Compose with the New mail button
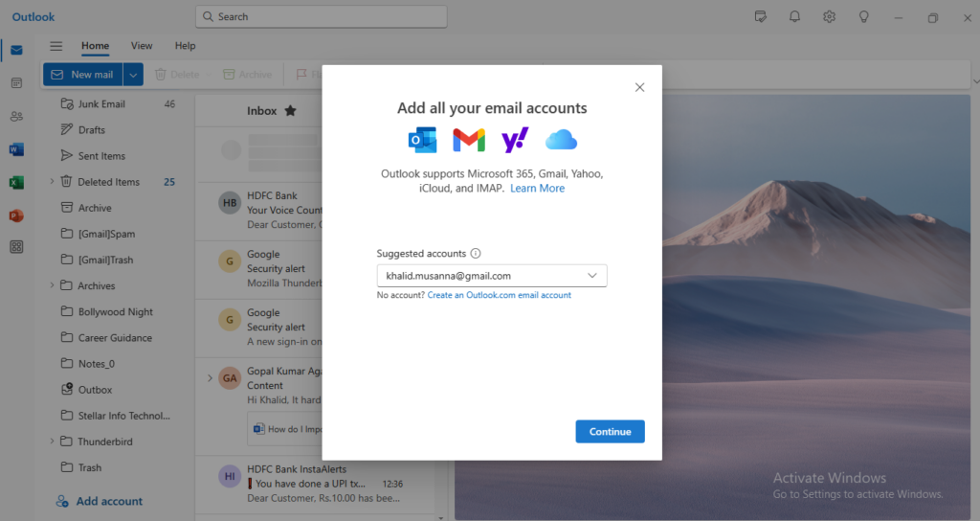The width and height of the screenshot is (980, 521). tap(83, 75)
